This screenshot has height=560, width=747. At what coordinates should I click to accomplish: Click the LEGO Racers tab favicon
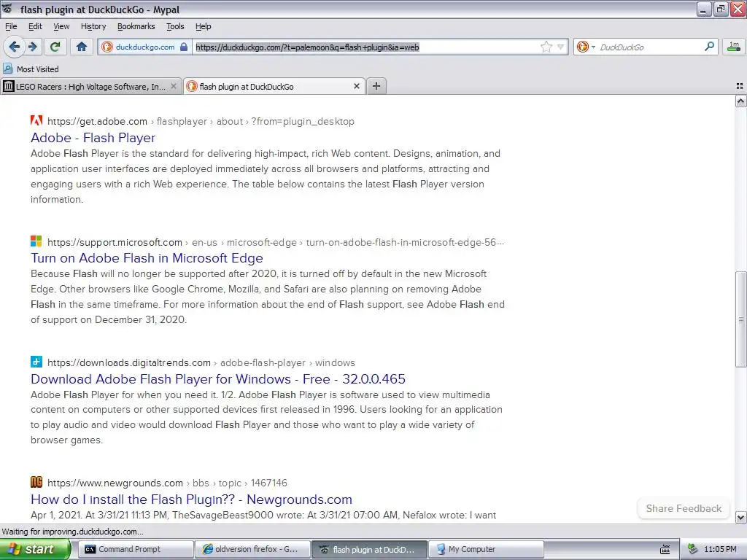tap(9, 86)
